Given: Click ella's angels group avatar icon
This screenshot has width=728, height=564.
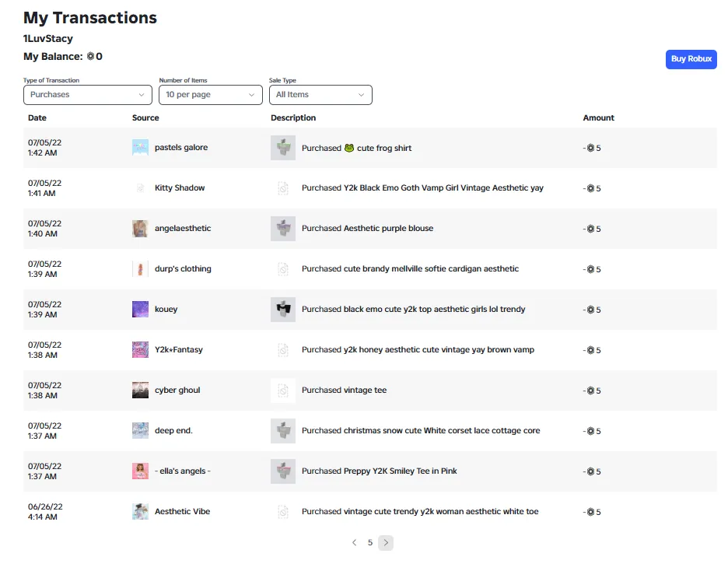Looking at the screenshot, I should 140,471.
